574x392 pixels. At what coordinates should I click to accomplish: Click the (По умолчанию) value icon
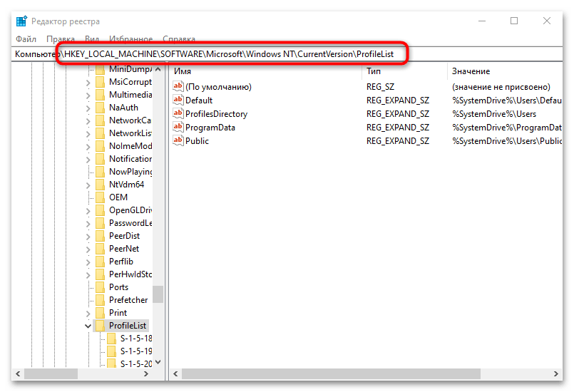178,86
